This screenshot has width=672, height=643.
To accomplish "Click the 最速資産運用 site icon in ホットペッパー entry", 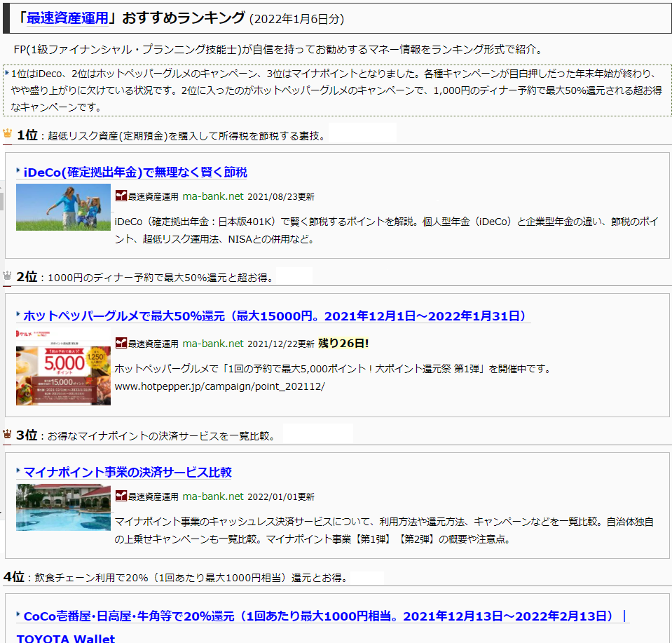I will 121,343.
